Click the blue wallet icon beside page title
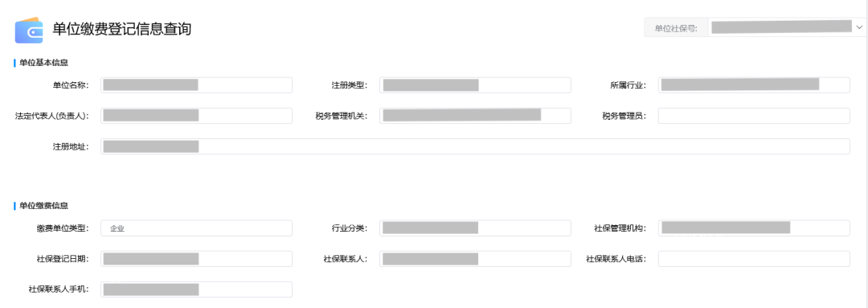Image resolution: width=868 pixels, height=308 pixels. tap(29, 30)
